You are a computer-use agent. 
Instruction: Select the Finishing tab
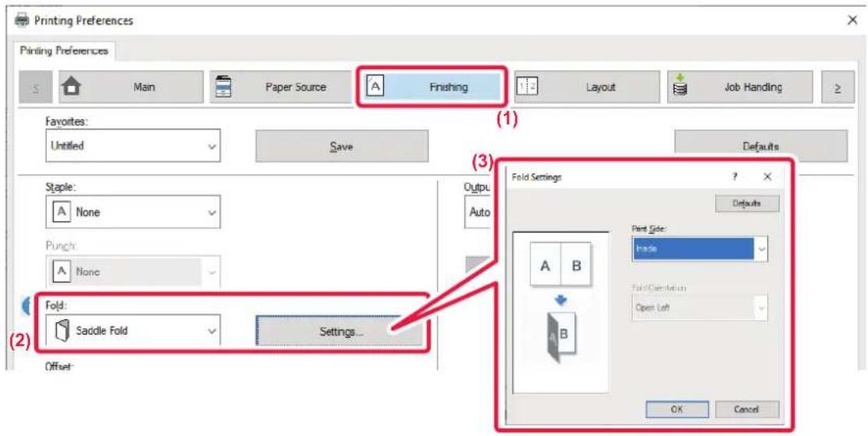tap(431, 87)
